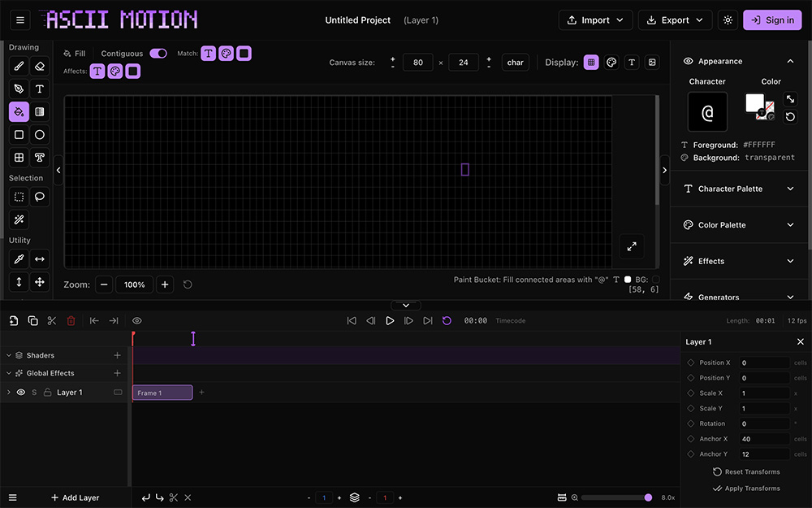
Task: Select the Lasso selection tool
Action: [39, 197]
